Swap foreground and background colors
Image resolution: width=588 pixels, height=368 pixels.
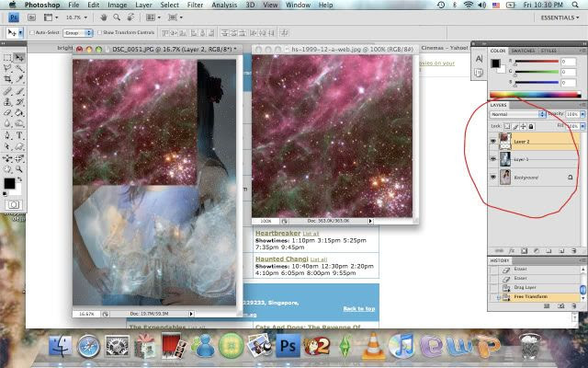(x=19, y=179)
